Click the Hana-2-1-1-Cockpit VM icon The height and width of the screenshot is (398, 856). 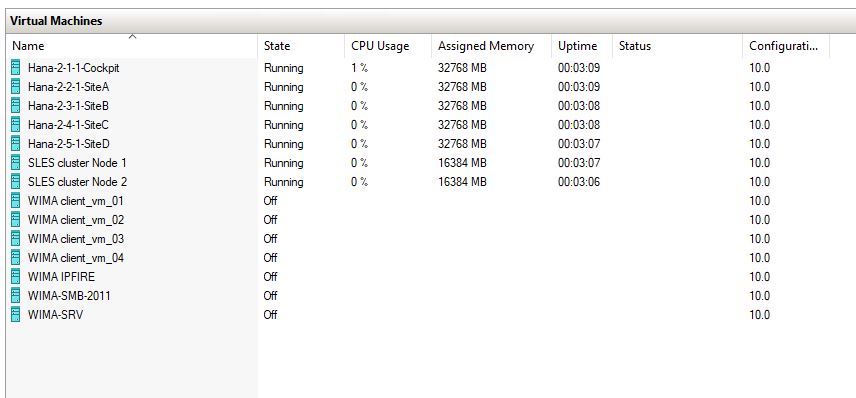[x=16, y=68]
